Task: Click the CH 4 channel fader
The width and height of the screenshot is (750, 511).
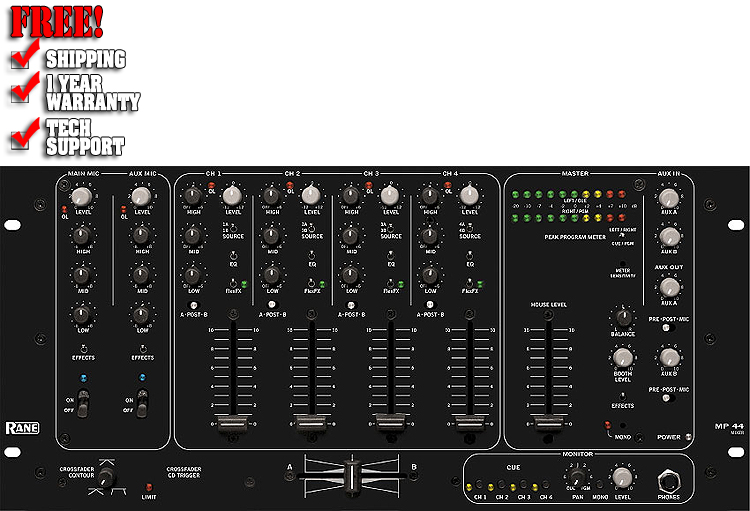Action: pos(470,423)
